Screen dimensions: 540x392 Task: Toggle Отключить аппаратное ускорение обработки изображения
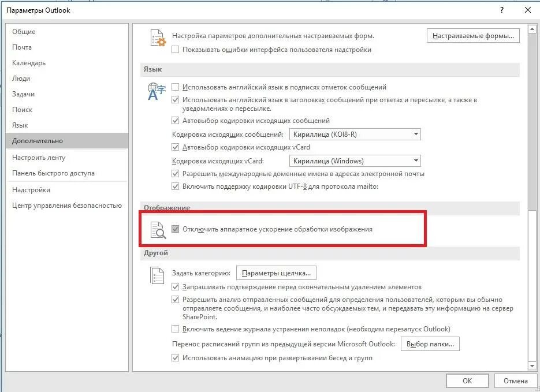click(x=176, y=229)
